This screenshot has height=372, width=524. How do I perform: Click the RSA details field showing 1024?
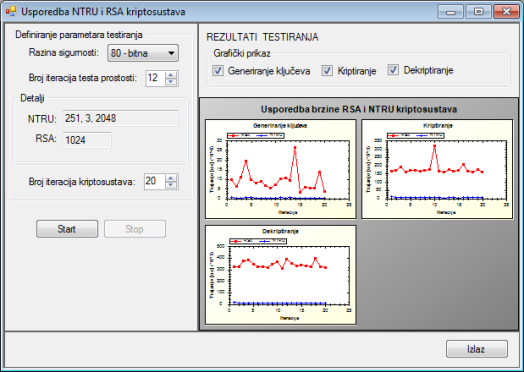click(x=87, y=140)
